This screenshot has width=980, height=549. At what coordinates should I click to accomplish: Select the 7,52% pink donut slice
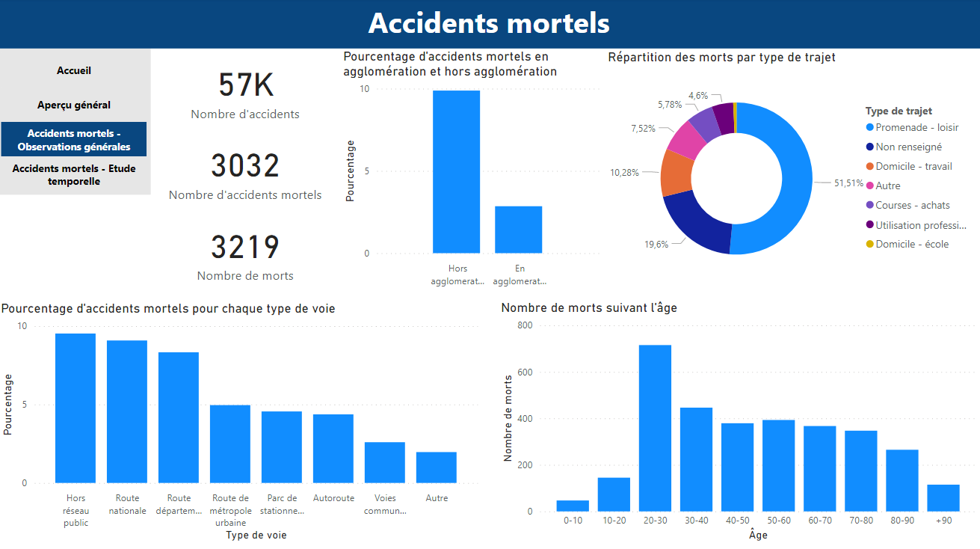[687, 141]
